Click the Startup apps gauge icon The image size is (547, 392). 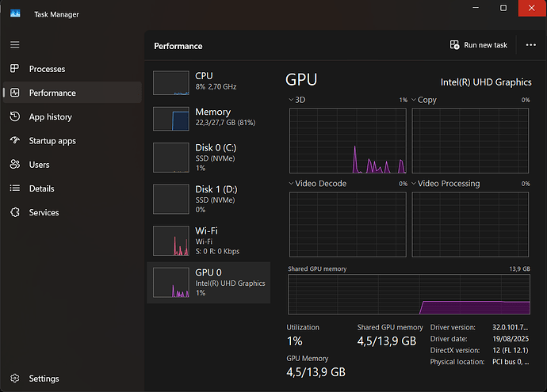pos(14,140)
